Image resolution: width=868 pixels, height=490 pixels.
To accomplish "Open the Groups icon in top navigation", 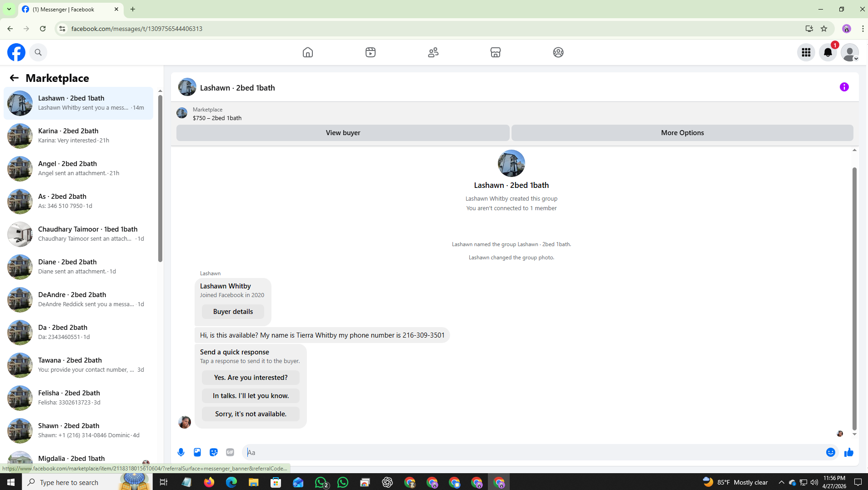I will click(558, 52).
